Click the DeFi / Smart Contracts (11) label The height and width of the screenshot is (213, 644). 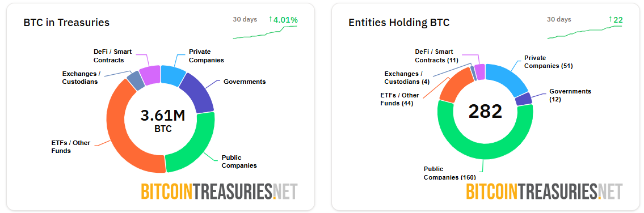point(434,56)
